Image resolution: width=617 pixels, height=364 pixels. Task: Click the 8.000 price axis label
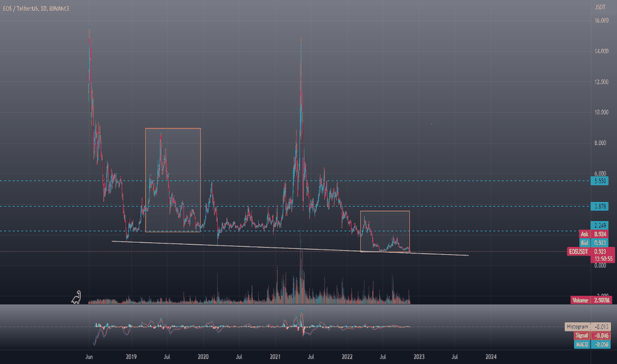pyautogui.click(x=600, y=143)
